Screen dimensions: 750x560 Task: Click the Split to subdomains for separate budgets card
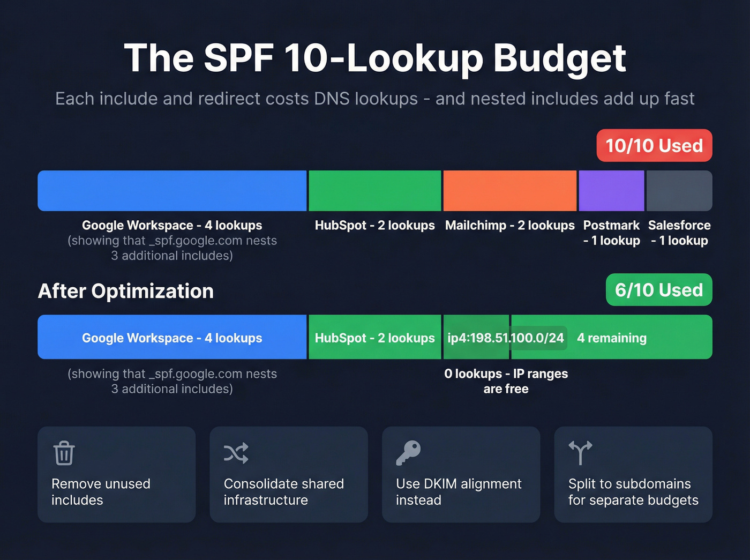[x=633, y=475]
